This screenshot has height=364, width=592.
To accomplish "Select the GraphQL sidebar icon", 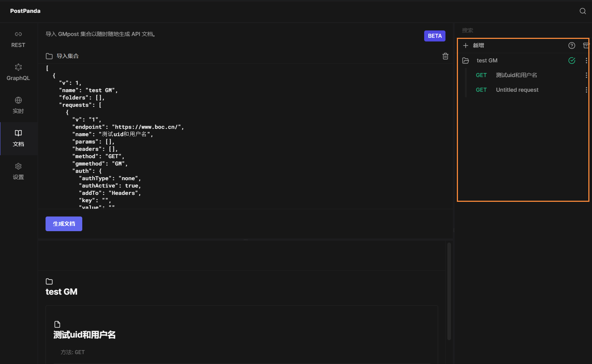I will tap(18, 72).
